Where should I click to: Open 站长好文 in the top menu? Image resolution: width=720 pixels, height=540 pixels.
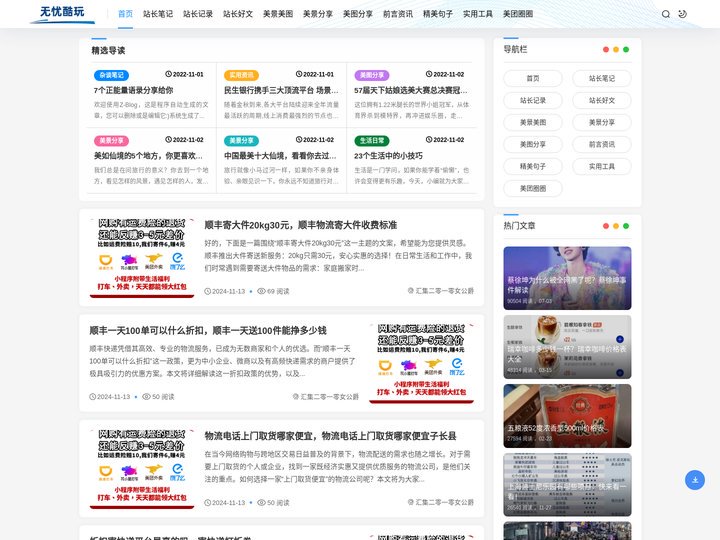(238, 14)
